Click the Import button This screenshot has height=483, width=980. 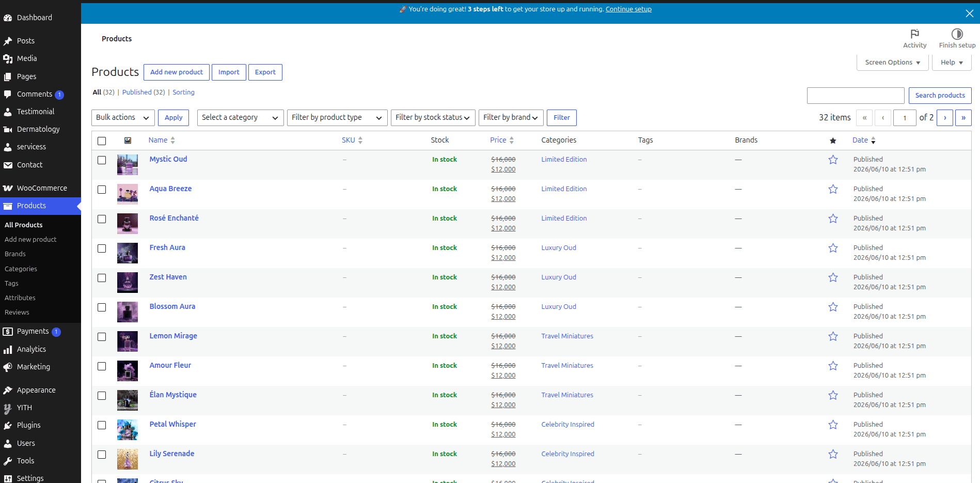pyautogui.click(x=229, y=72)
